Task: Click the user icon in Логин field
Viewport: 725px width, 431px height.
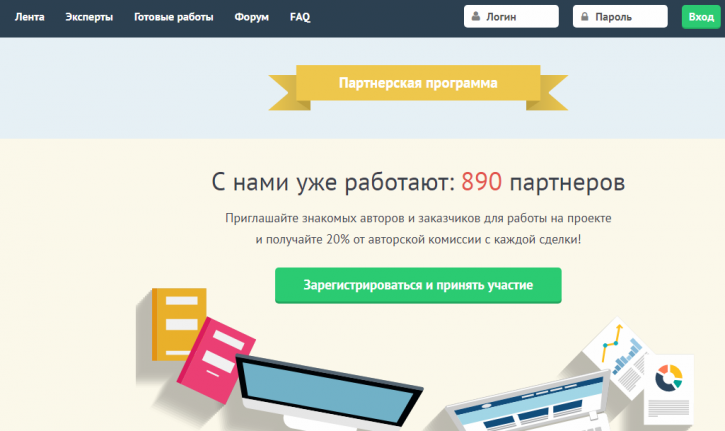Action: [475, 17]
